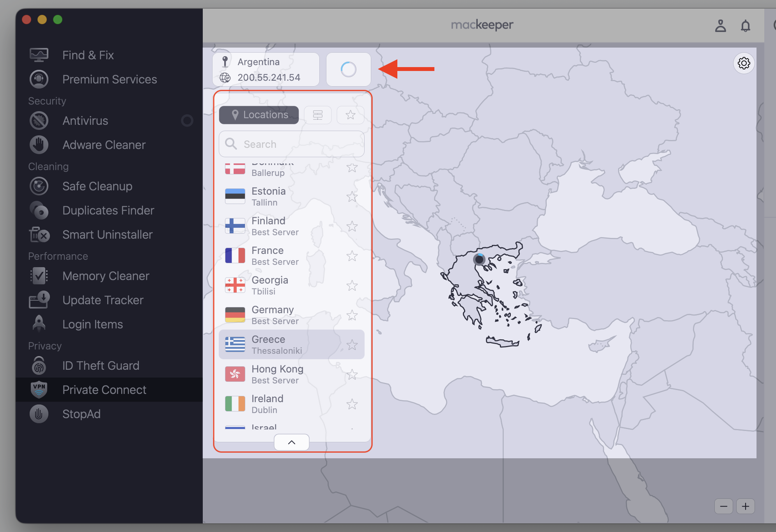
Task: Select Private Connect VPN item
Action: coord(109,390)
